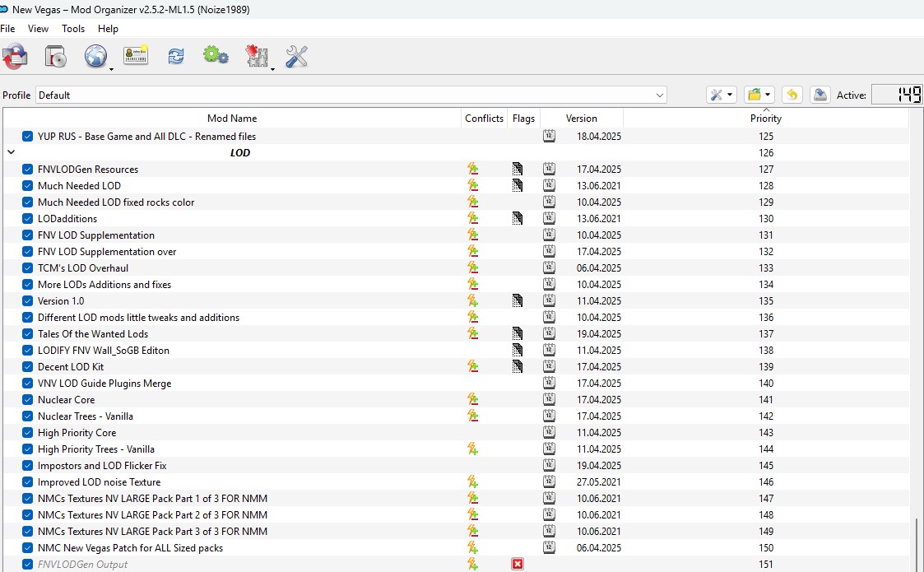Click the calendar icon on VNV LOD Guide Plugins Merge
924x572 pixels.
(549, 384)
